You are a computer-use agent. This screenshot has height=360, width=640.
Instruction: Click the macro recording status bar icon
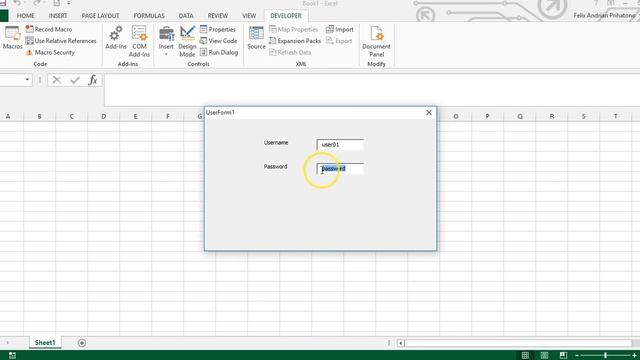tap(12, 356)
